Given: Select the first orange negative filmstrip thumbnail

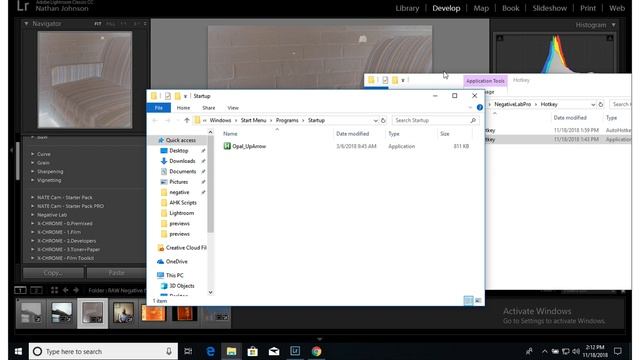Looking at the screenshot, I should 153,313.
